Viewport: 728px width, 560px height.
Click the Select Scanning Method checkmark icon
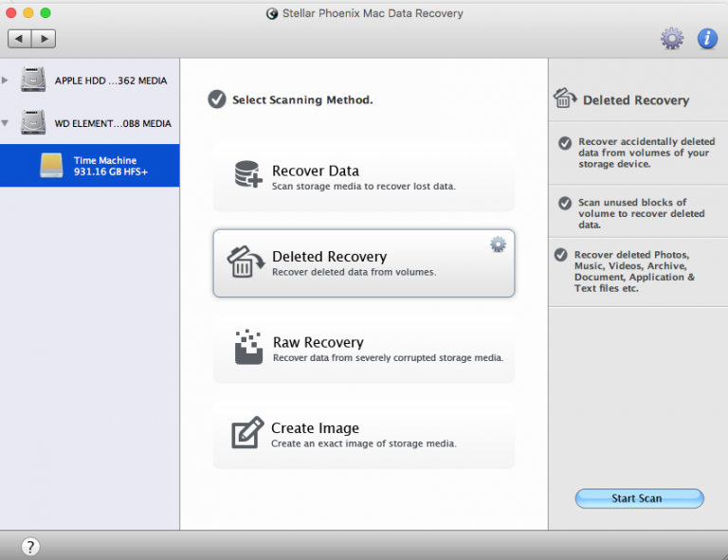pos(217,99)
